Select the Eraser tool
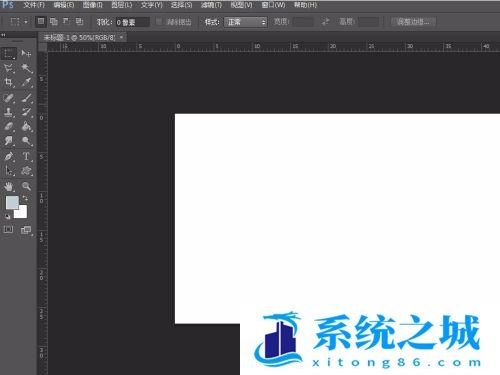The width and height of the screenshot is (500, 375). [x=9, y=126]
